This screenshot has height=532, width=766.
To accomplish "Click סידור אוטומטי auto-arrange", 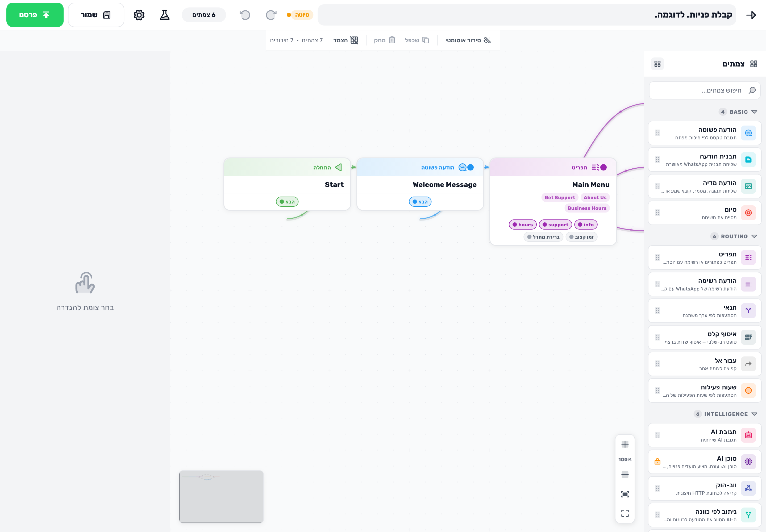I will pyautogui.click(x=468, y=40).
